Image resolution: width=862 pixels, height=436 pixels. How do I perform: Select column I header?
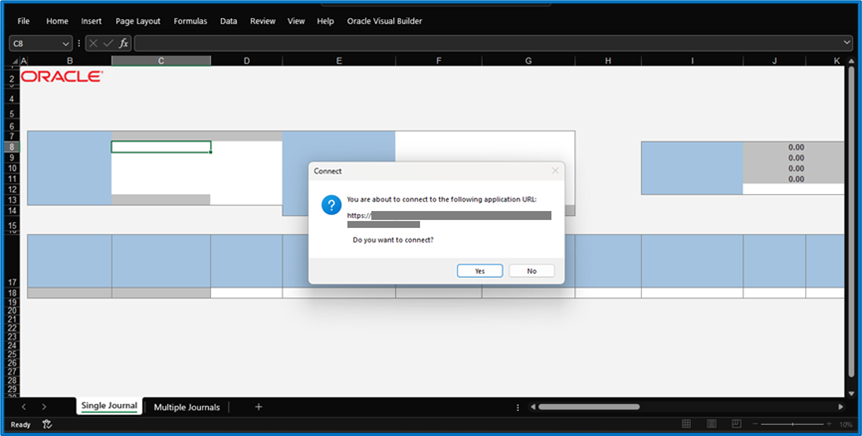pyautogui.click(x=692, y=61)
